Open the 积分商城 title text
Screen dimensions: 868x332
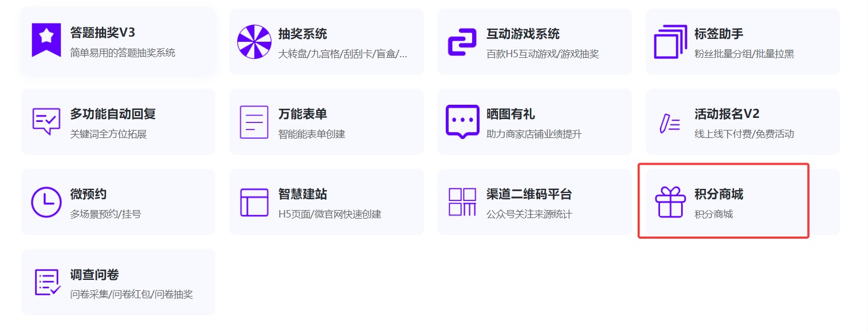[718, 194]
